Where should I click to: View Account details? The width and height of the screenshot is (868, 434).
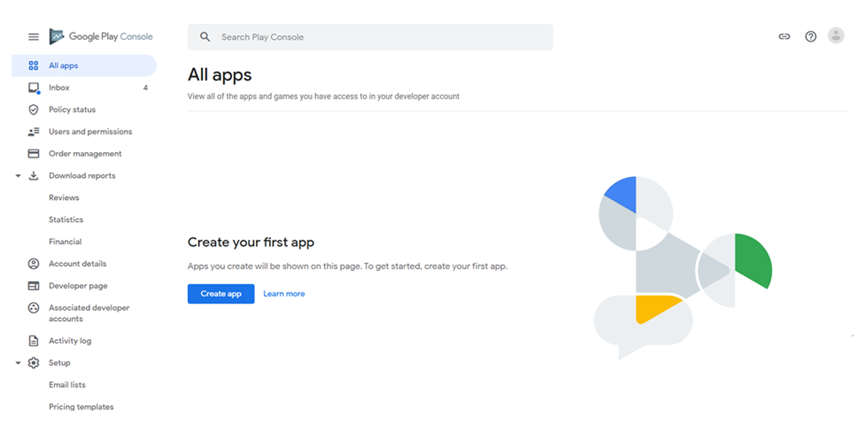coord(78,263)
